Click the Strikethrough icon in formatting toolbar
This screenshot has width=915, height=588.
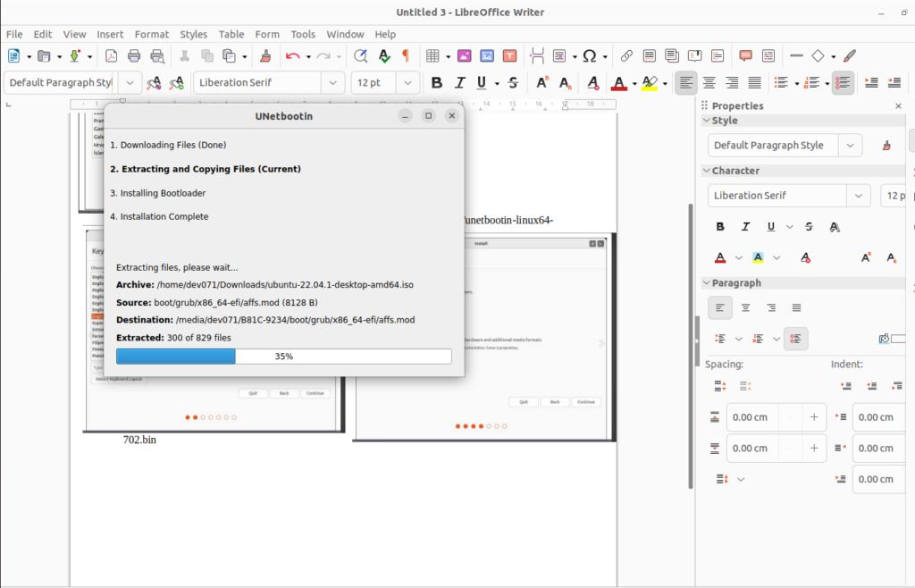point(513,83)
